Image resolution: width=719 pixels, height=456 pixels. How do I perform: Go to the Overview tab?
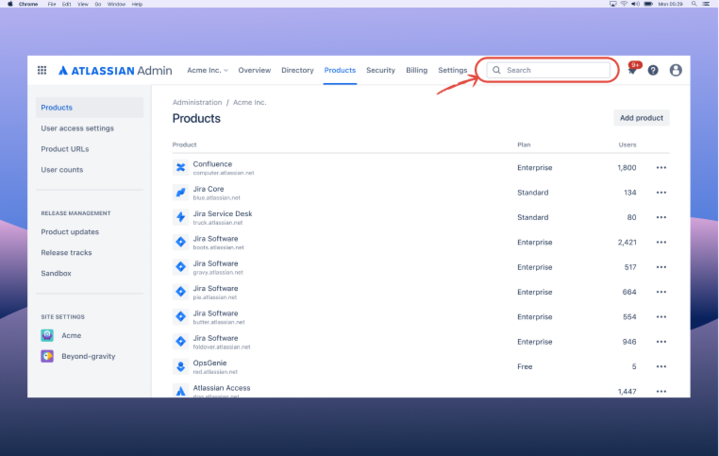click(254, 70)
